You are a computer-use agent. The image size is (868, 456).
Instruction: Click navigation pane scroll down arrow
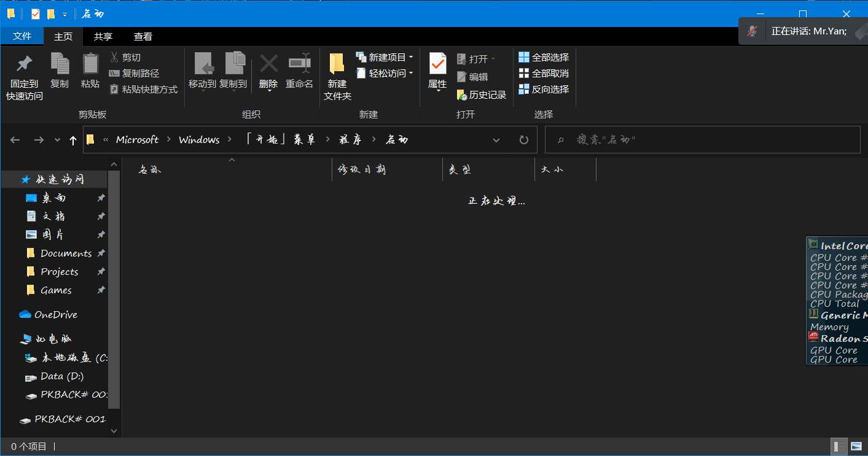pyautogui.click(x=114, y=431)
